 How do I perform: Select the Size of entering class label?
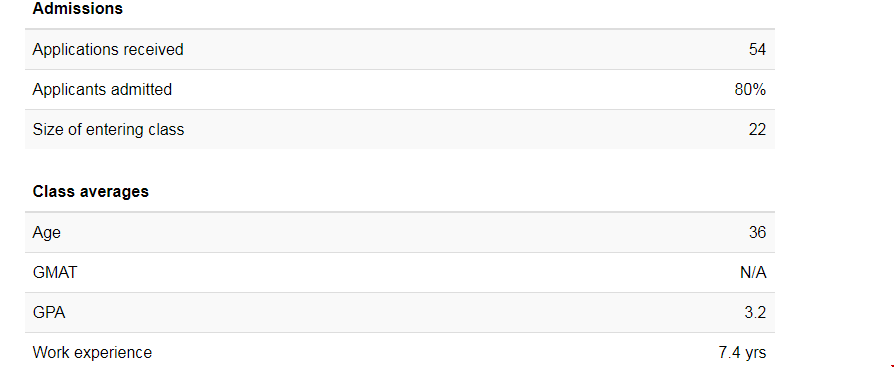[x=108, y=129]
